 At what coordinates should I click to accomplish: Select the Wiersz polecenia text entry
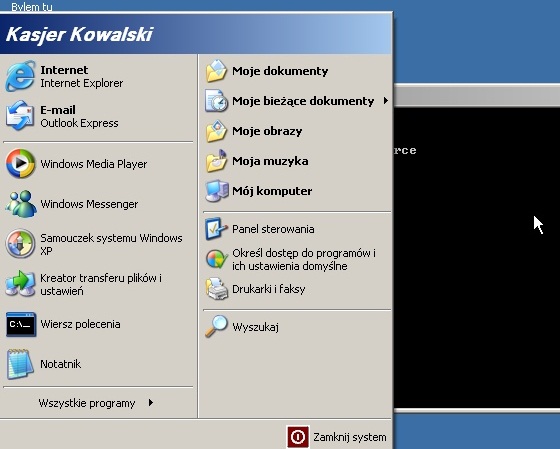(80, 324)
